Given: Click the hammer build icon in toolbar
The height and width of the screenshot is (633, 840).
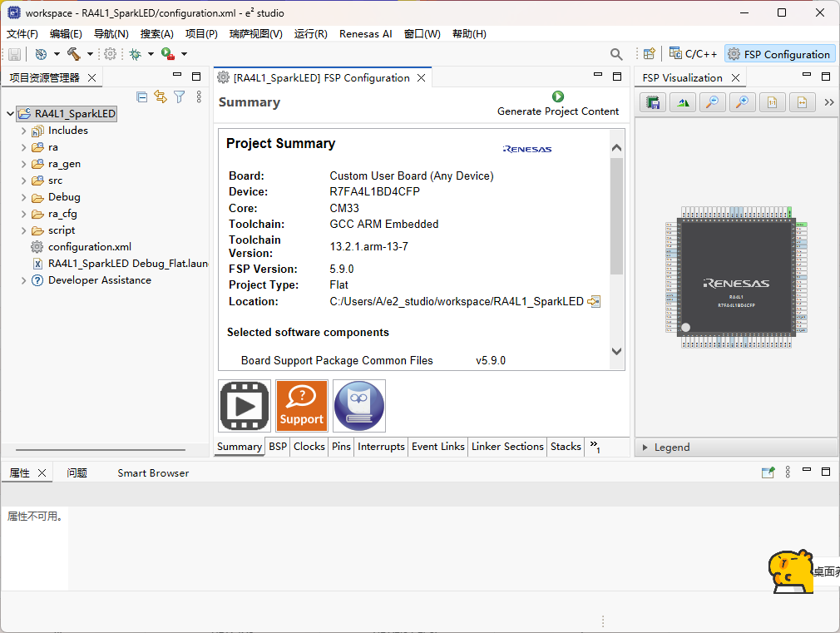Looking at the screenshot, I should [x=73, y=54].
